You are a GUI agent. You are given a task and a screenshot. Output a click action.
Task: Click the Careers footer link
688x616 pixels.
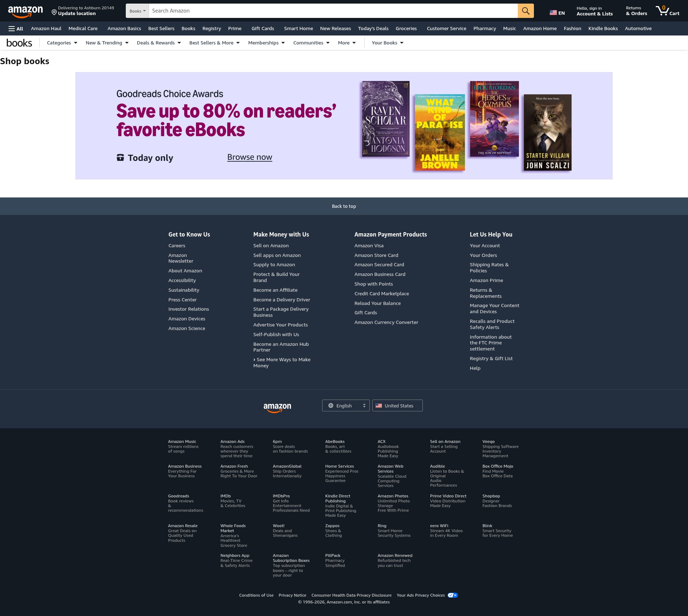(x=177, y=245)
